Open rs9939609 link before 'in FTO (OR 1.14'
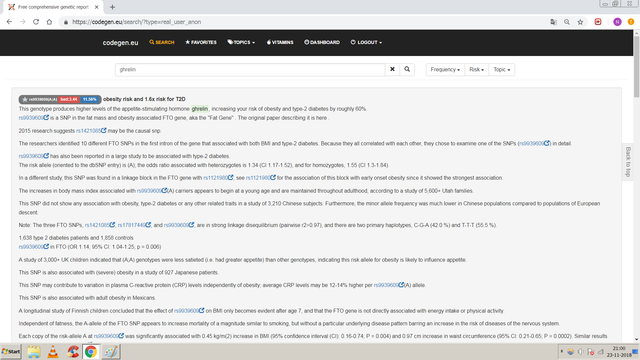640x360 pixels. 31,247
